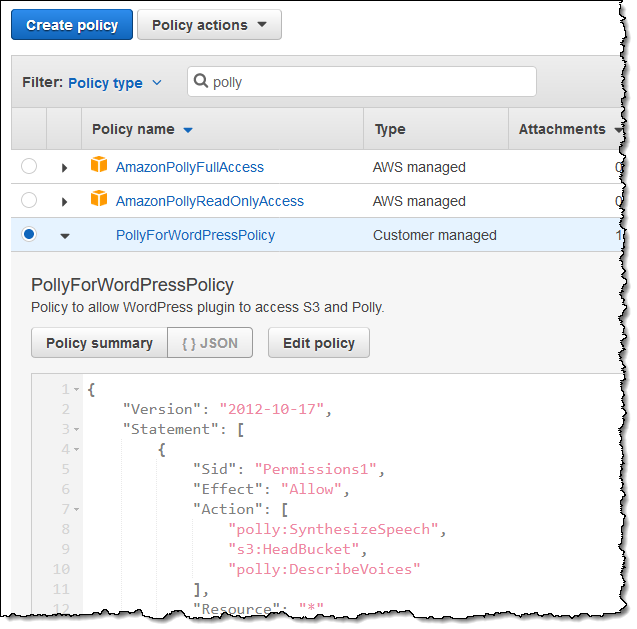Click the search magnifier icon in filter box
The height and width of the screenshot is (629, 637).
[201, 82]
